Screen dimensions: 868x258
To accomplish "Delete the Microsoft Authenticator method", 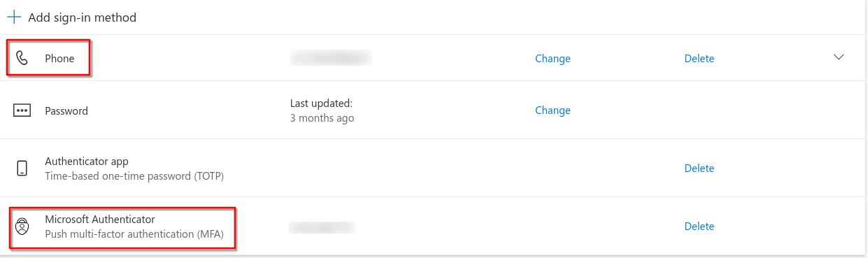I will pos(699,227).
